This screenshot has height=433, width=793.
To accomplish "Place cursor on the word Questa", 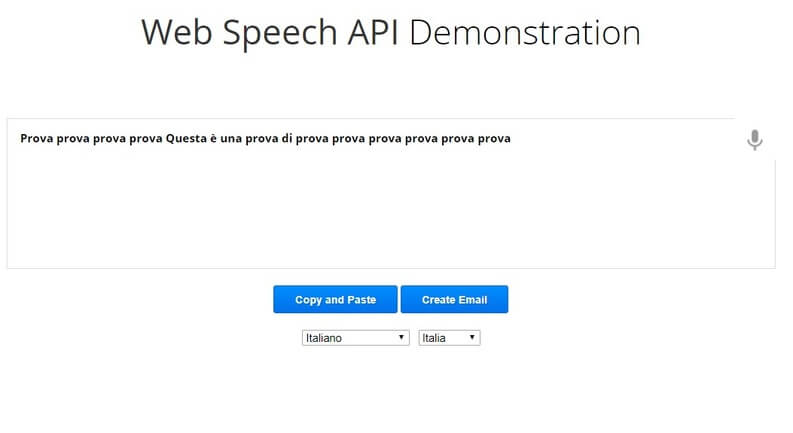I will [186, 139].
